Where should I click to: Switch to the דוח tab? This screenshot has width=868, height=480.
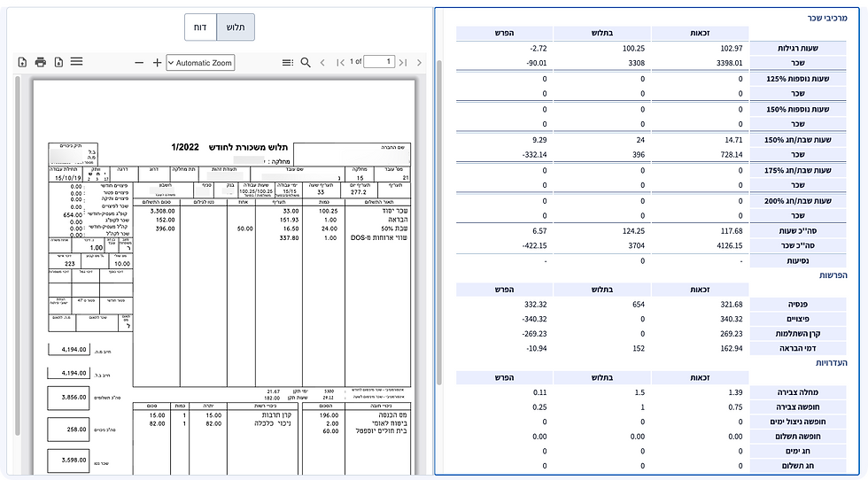point(200,27)
